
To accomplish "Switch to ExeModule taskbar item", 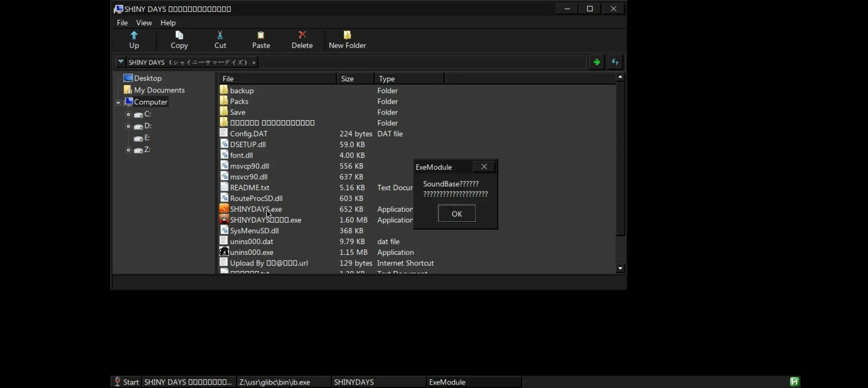I will [473, 382].
